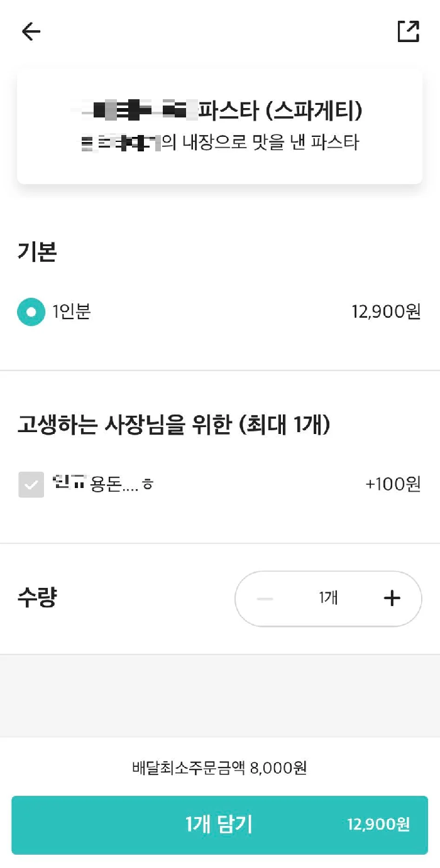Image resolution: width=440 pixels, height=868 pixels.
Task: Tap the menu description under the title
Action: pos(260,142)
